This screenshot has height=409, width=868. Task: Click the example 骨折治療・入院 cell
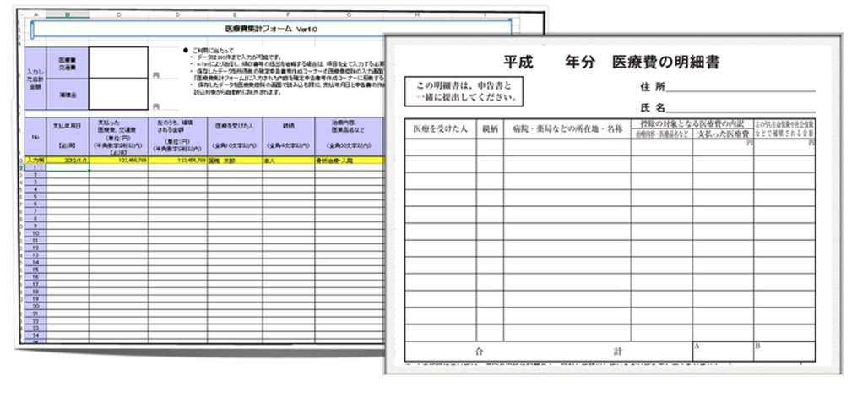coord(350,160)
